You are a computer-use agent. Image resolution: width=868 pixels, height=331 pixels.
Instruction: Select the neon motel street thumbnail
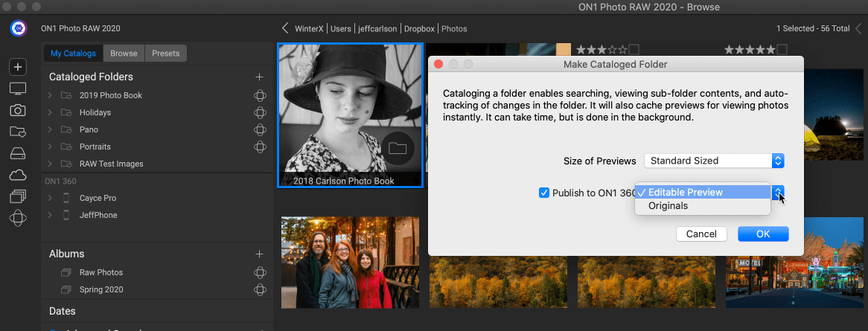[794, 263]
